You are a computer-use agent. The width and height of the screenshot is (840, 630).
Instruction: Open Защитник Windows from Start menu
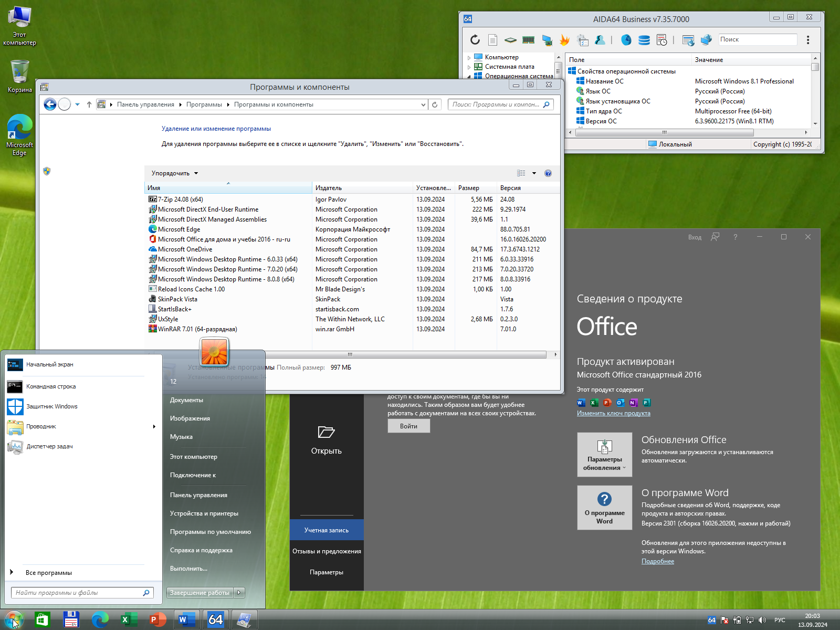(51, 406)
